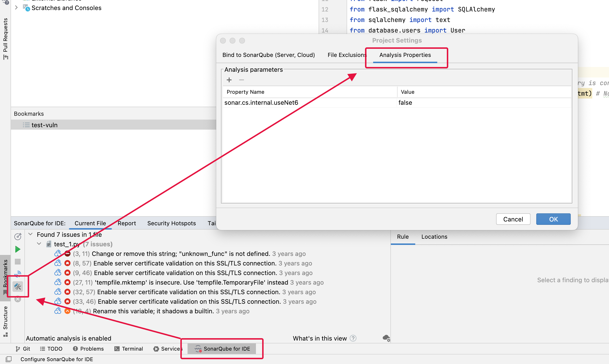This screenshot has width=609, height=364.
Task: Collapse the Found 7 issues node
Action: (30, 234)
